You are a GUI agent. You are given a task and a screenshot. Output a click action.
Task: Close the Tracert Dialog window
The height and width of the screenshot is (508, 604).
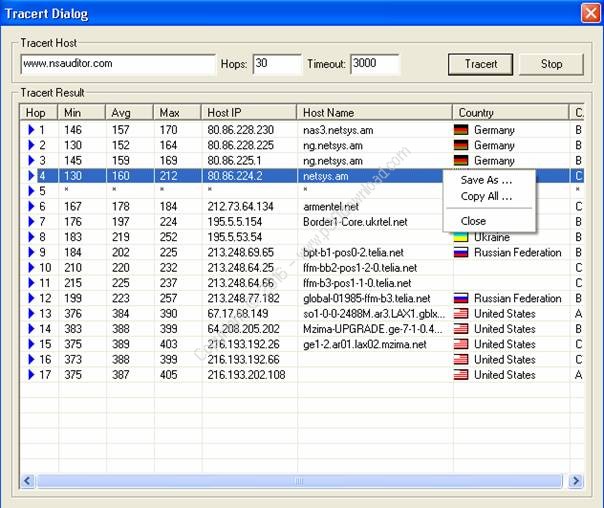point(591,13)
